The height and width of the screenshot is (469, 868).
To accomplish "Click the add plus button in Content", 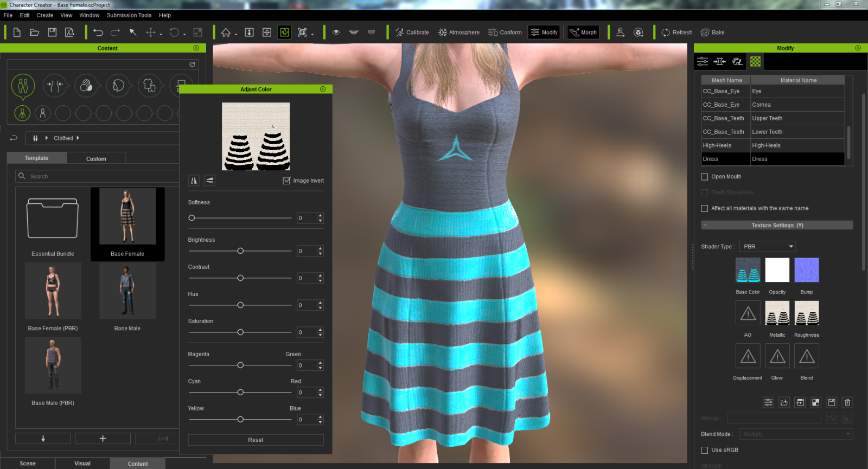I will [x=103, y=438].
